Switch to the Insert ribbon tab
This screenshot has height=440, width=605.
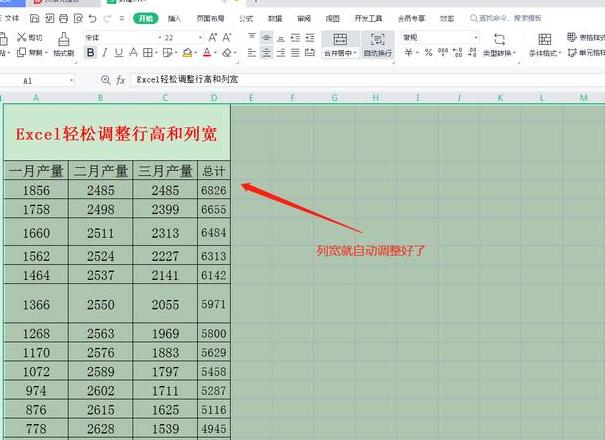point(174,18)
